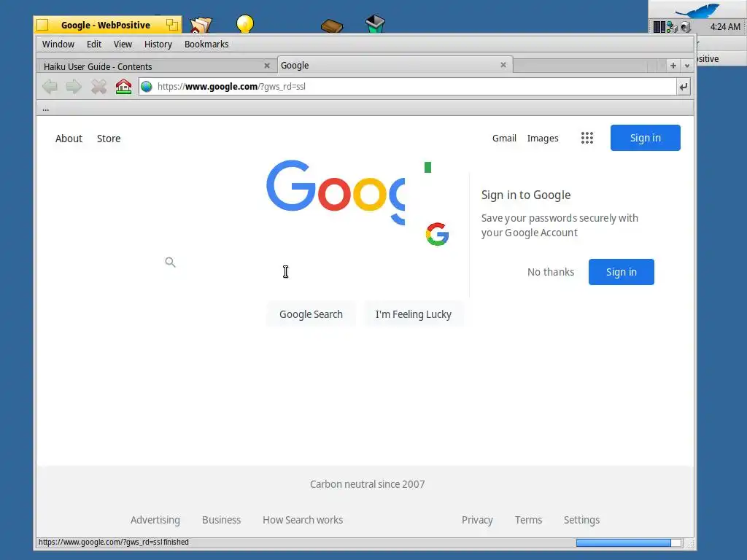Open the How Search works link

pos(303,520)
